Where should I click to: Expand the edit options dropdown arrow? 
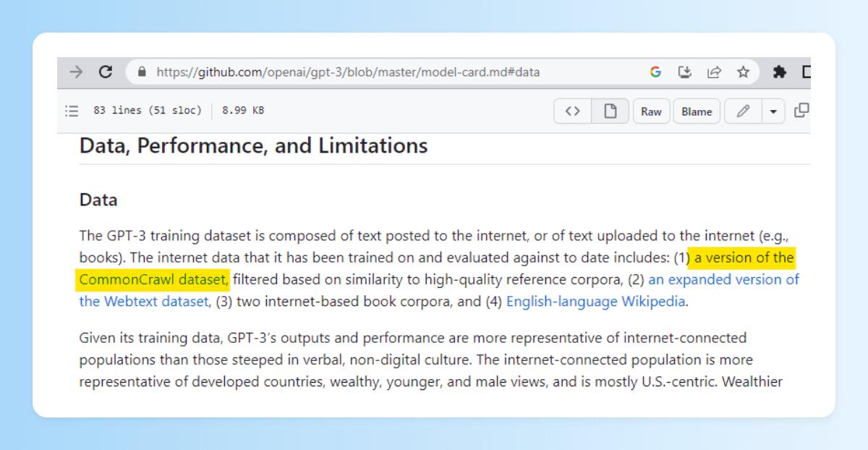[773, 111]
